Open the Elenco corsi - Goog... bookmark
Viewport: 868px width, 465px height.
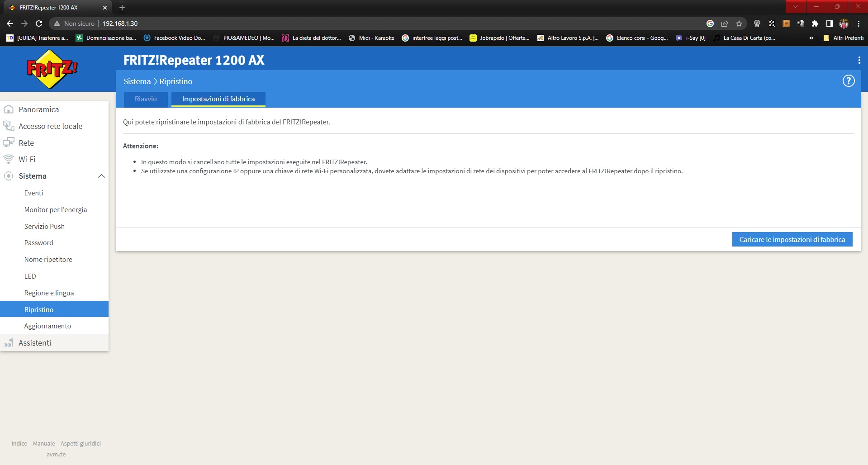coord(637,38)
